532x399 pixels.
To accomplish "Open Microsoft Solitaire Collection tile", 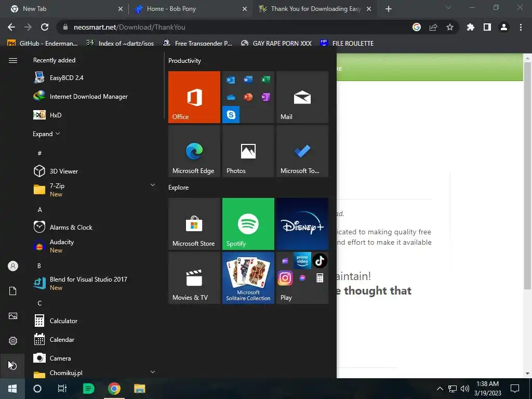I will point(248,278).
